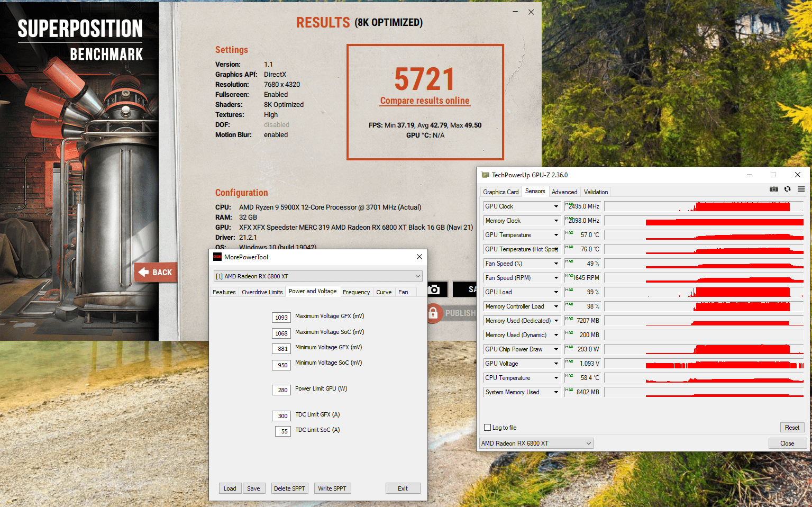Close the Superposition results window
The image size is (812, 507).
tap(531, 12)
